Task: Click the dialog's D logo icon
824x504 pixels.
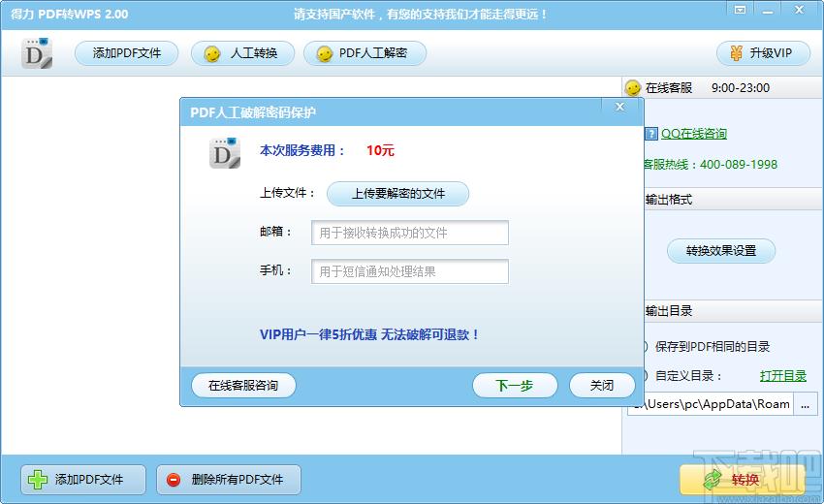Action: point(225,153)
